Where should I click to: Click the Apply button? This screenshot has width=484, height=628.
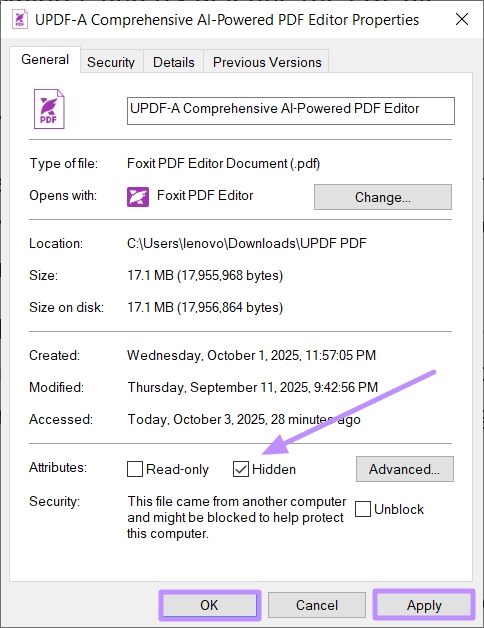point(424,605)
